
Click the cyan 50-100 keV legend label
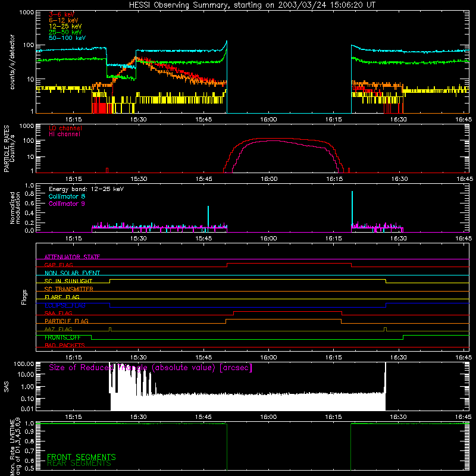click(67, 38)
